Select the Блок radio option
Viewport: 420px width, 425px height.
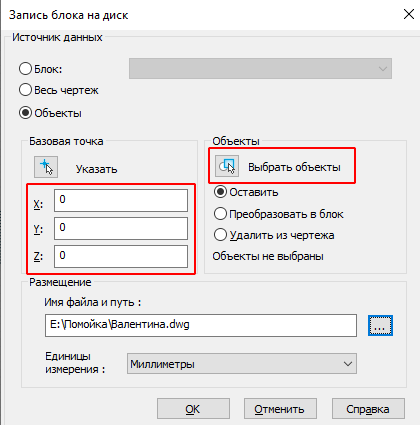[x=25, y=69]
